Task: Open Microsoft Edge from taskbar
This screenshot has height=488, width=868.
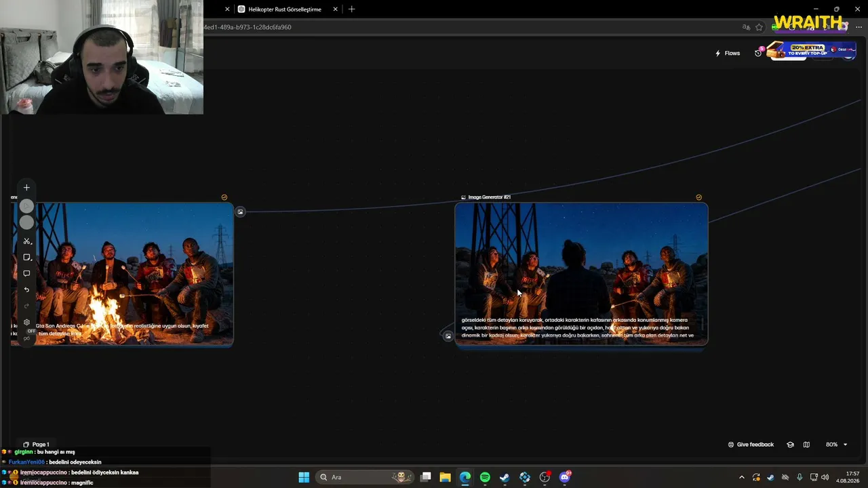Action: pyautogui.click(x=465, y=477)
